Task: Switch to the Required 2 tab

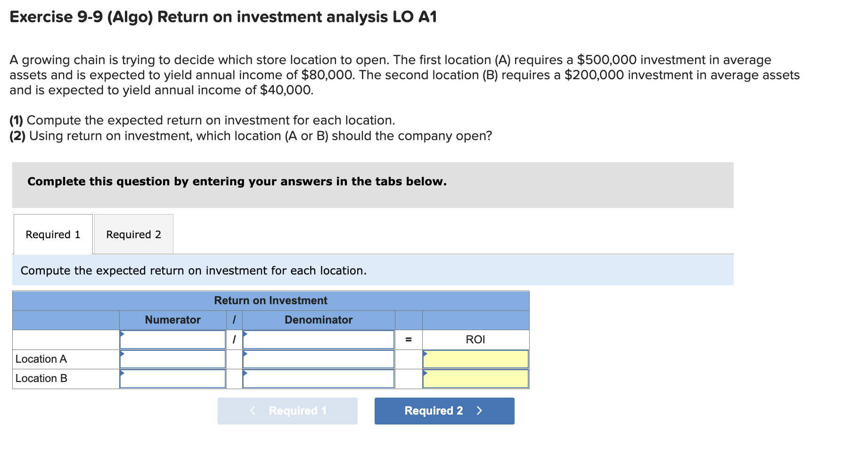Action: (x=133, y=234)
